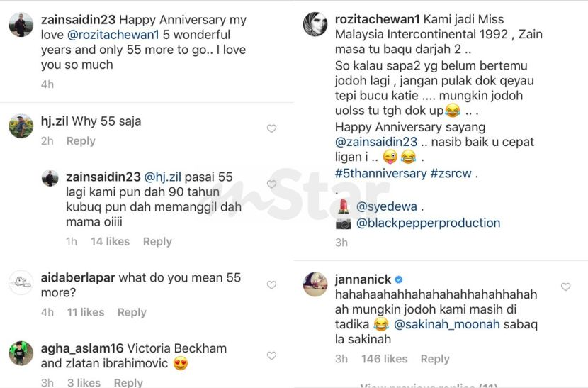This screenshot has width=588, height=388.
Task: Open hj.zil's avatar
Action: point(21,126)
